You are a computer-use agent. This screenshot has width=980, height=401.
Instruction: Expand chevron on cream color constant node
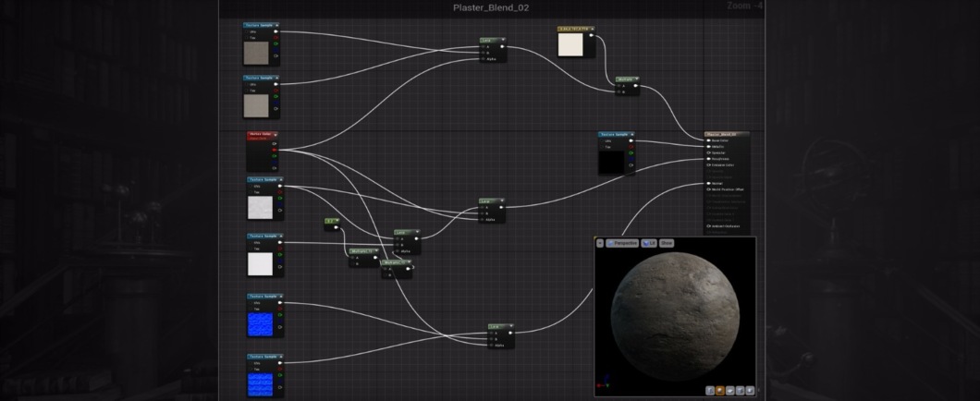pyautogui.click(x=592, y=29)
